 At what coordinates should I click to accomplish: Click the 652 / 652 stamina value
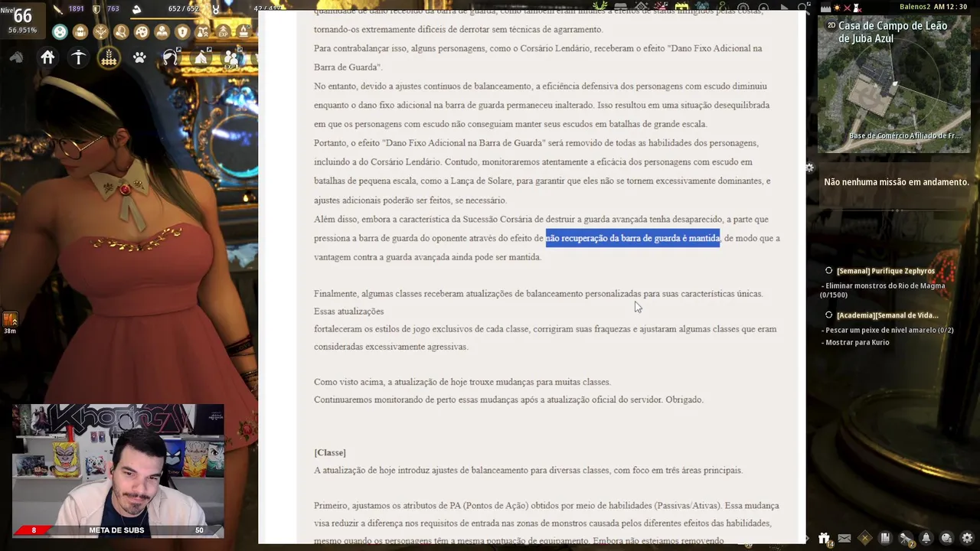tap(183, 9)
